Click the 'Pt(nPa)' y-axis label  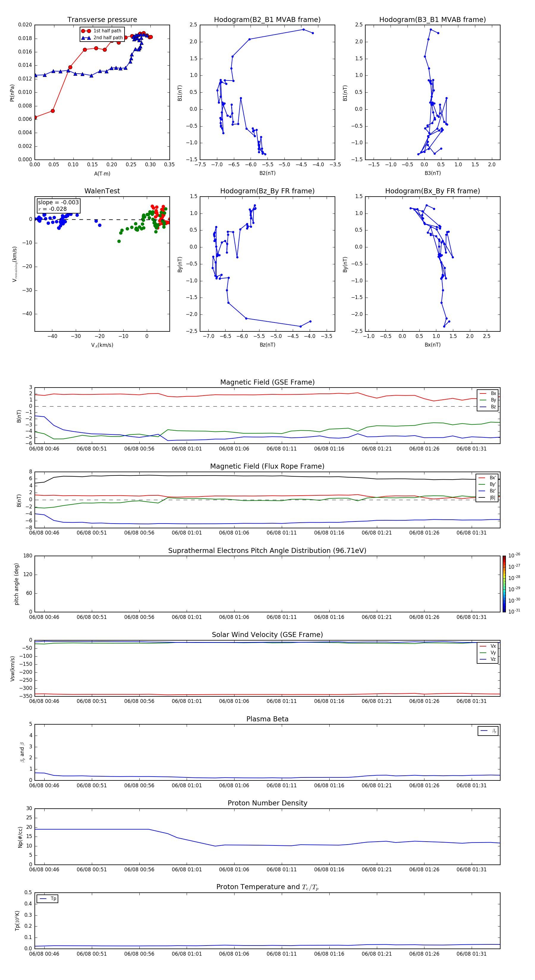(12, 93)
